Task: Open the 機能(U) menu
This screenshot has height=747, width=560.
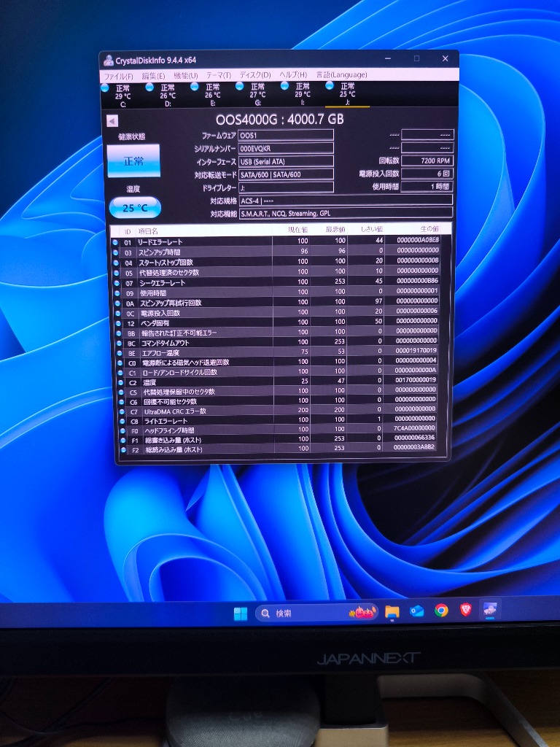Action: 186,76
